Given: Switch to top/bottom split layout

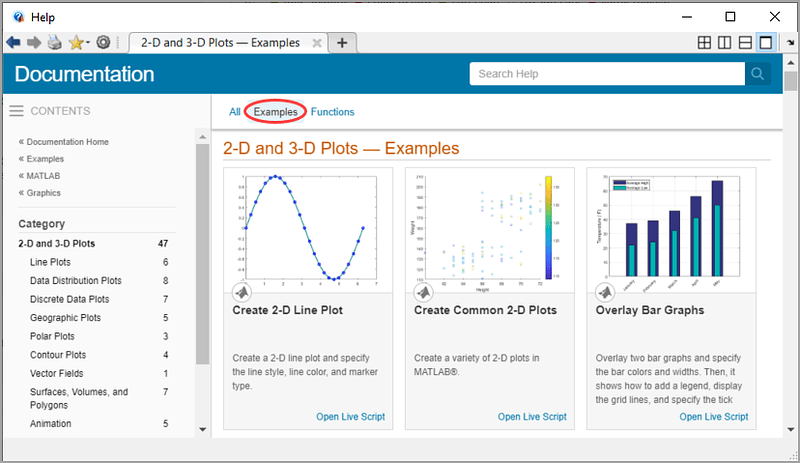Looking at the screenshot, I should click(x=745, y=43).
